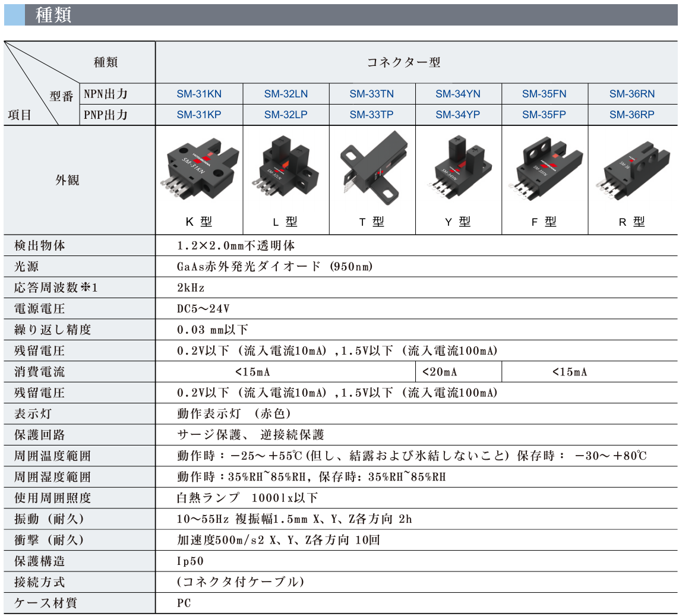Open the SM-32LN model link

286,94
